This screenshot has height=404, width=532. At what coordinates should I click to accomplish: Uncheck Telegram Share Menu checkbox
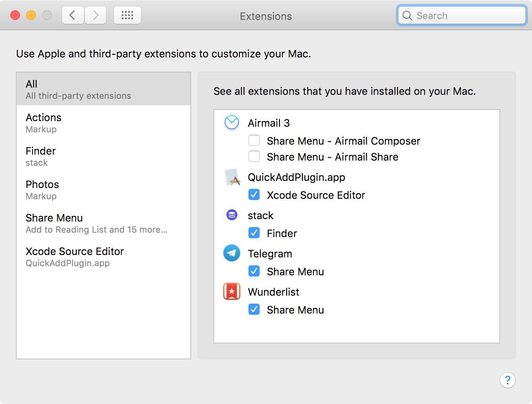click(254, 271)
